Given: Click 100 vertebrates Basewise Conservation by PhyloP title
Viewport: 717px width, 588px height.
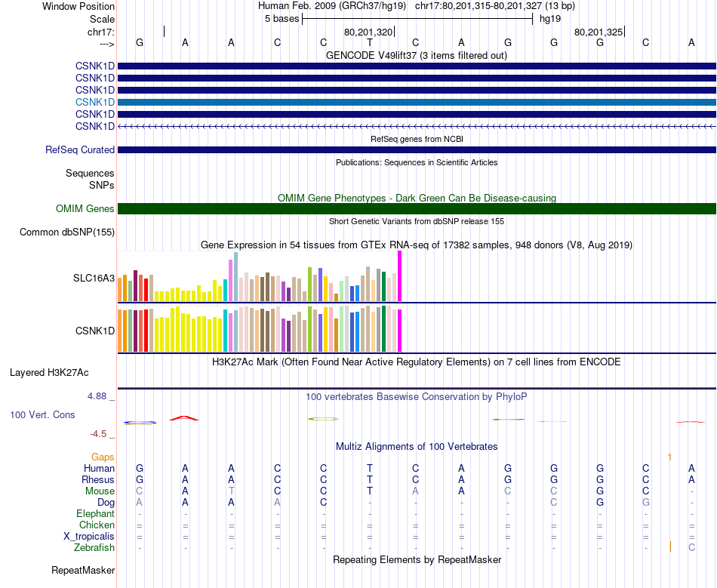Looking at the screenshot, I should 417,397.
